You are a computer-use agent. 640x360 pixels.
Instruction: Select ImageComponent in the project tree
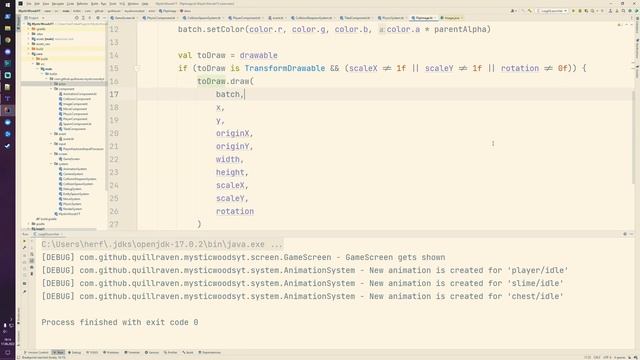tap(73, 104)
